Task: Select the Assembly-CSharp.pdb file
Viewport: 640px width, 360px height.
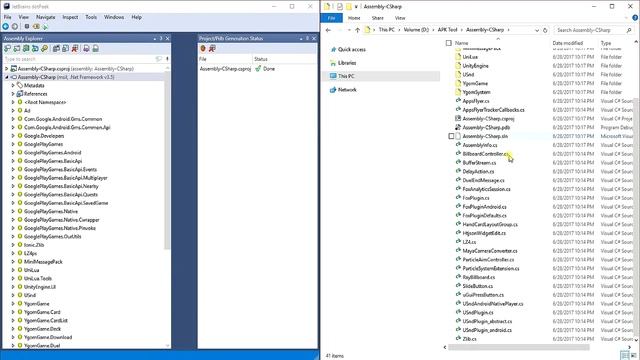Action: click(486, 127)
